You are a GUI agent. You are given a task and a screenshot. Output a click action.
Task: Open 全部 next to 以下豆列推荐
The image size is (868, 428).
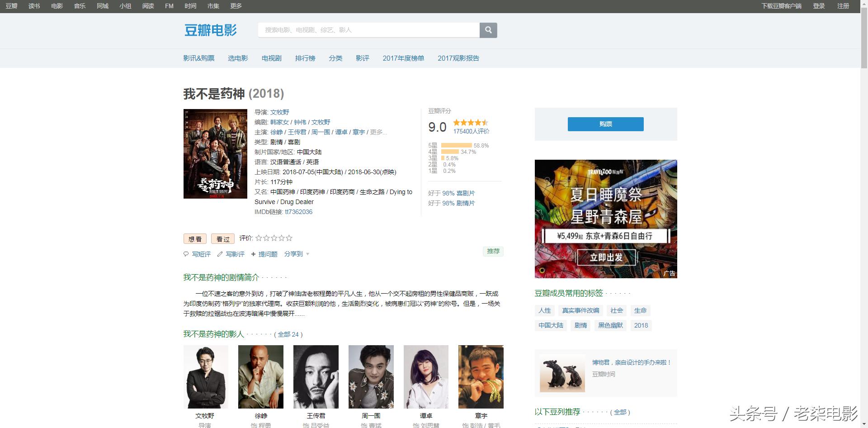[x=620, y=412]
